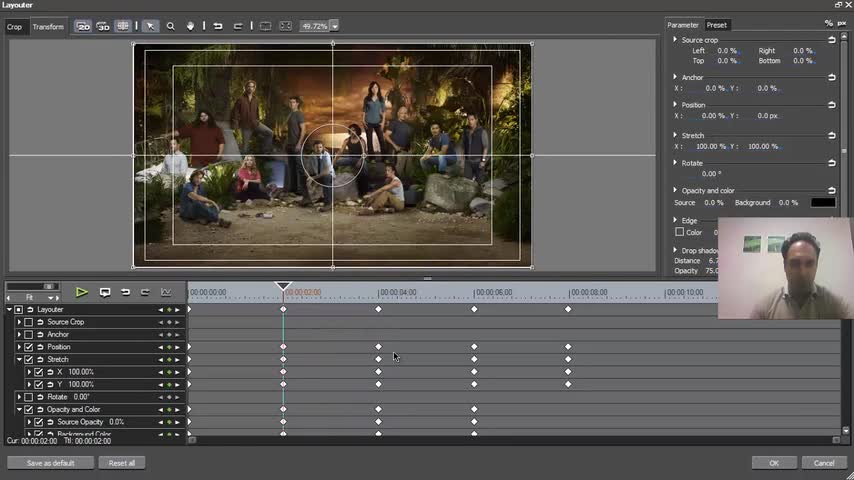The width and height of the screenshot is (854, 480).
Task: Expand the Anchor tree row
Action: tap(19, 335)
